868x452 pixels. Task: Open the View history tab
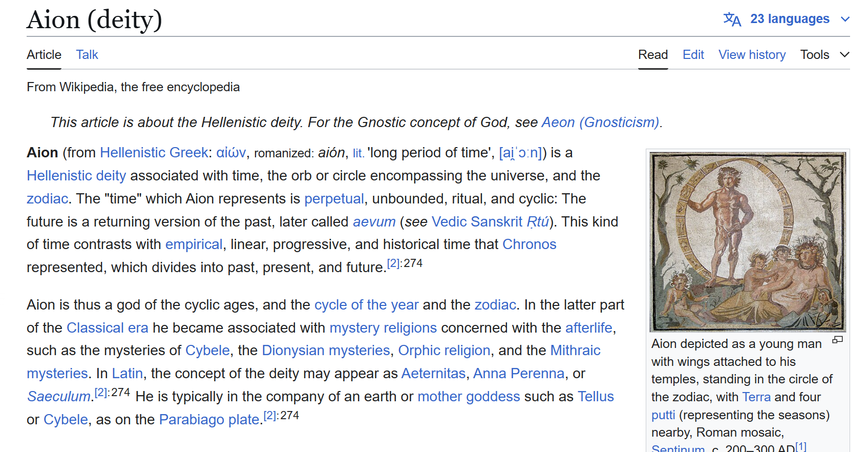(752, 55)
